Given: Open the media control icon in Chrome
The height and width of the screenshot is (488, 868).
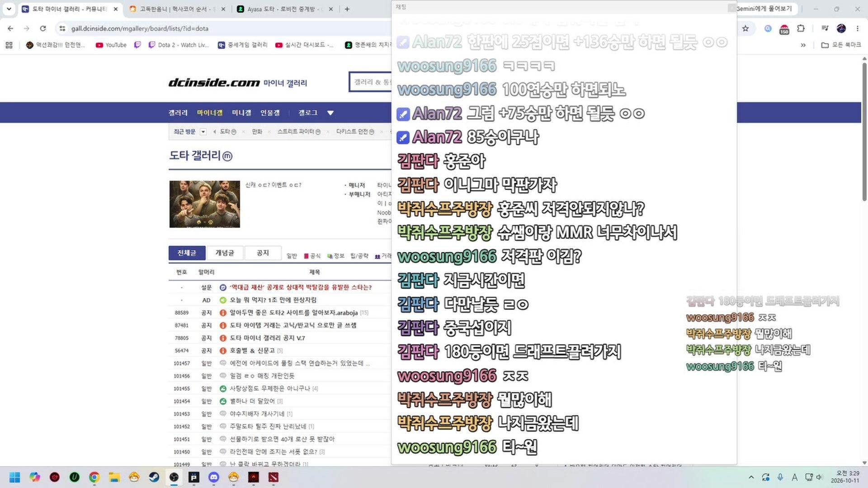Looking at the screenshot, I should pos(825,28).
